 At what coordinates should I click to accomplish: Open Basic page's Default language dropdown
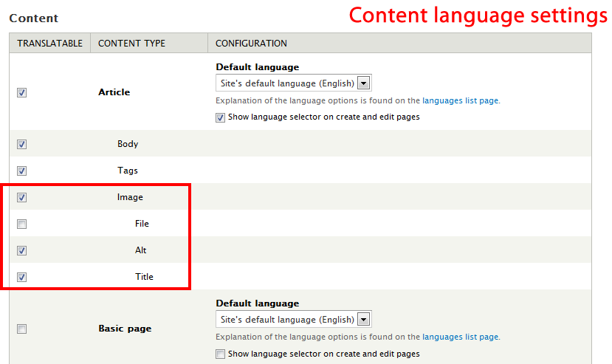(293, 320)
